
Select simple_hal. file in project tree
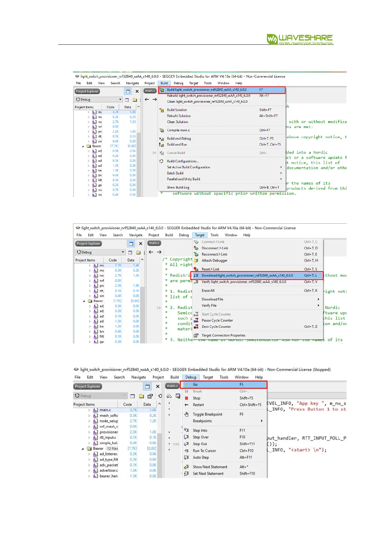[109, 443]
